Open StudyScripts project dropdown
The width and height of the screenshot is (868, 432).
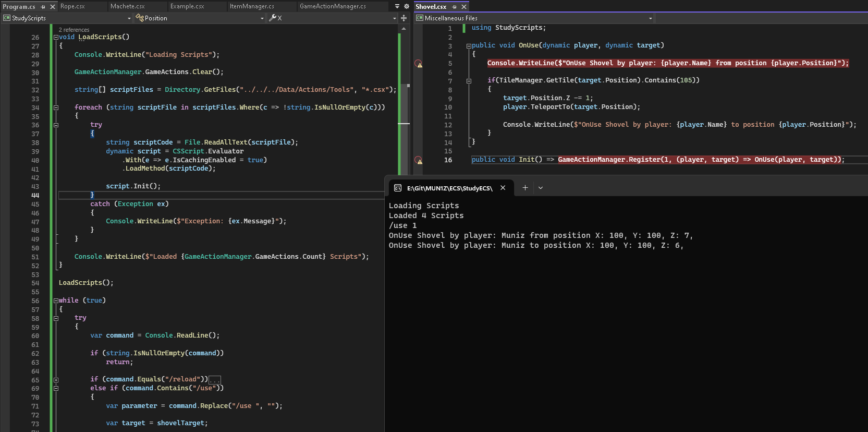tap(67, 18)
